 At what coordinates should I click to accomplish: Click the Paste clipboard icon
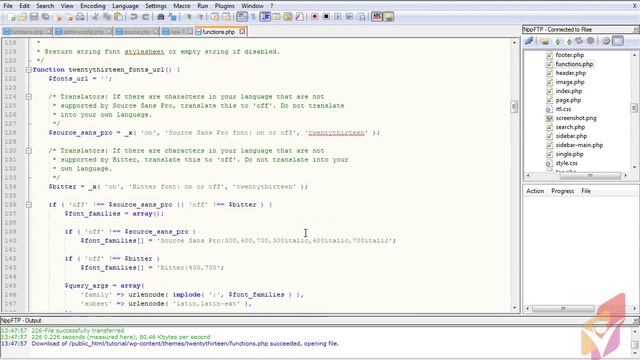tap(118, 17)
